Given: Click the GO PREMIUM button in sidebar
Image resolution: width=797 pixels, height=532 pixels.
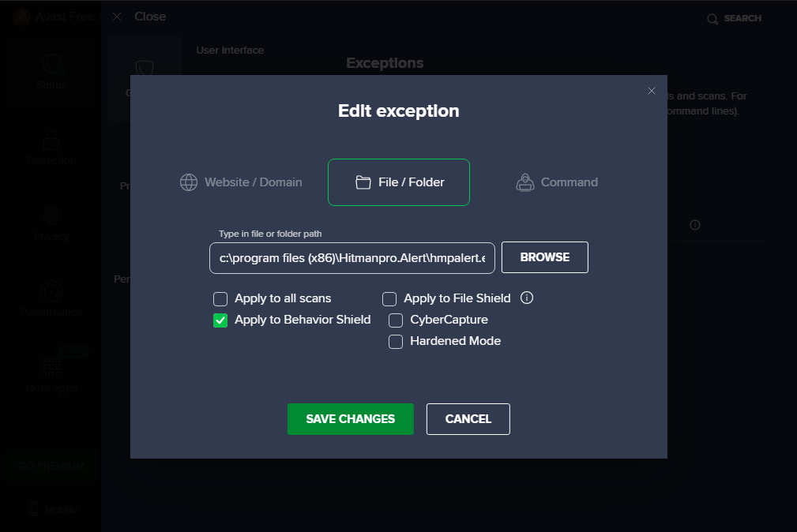Looking at the screenshot, I should (x=51, y=466).
